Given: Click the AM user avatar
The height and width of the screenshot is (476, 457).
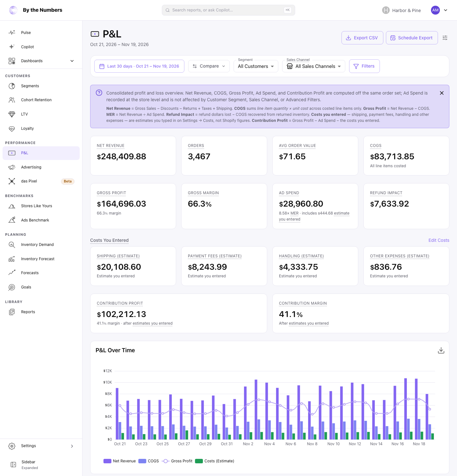Looking at the screenshot, I should pyautogui.click(x=435, y=10).
